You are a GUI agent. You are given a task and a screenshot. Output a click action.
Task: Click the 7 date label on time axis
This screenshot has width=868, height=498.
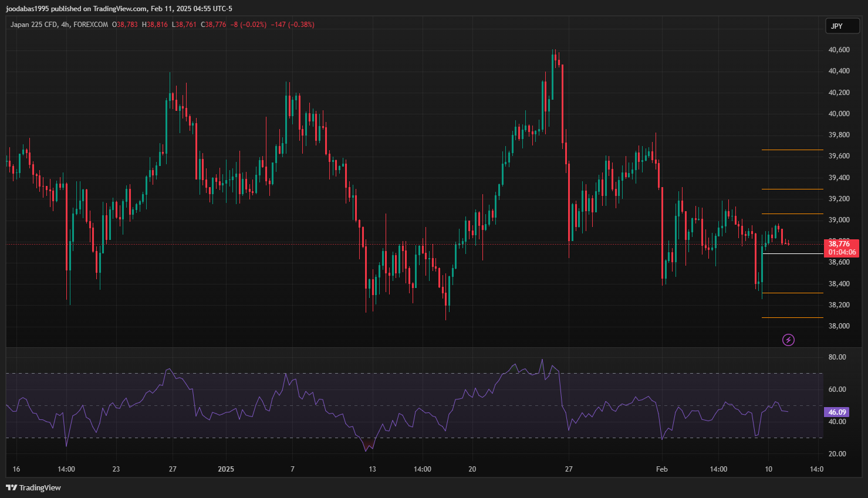[292, 469]
